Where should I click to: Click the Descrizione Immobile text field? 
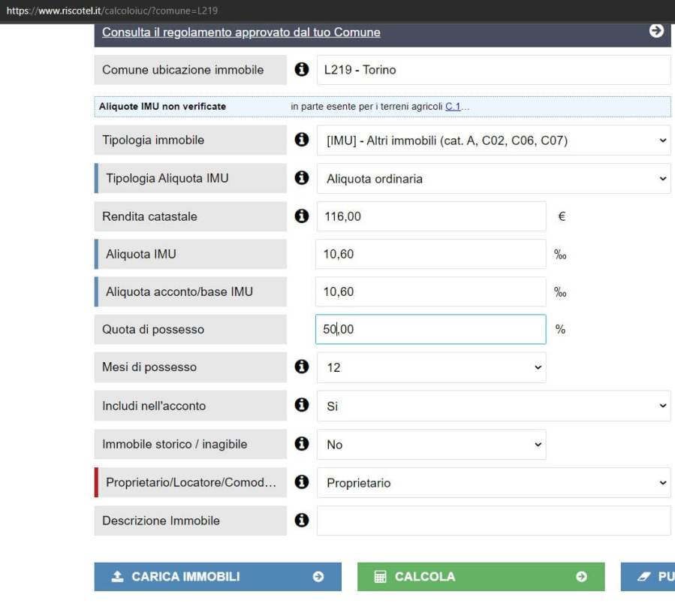tap(493, 521)
